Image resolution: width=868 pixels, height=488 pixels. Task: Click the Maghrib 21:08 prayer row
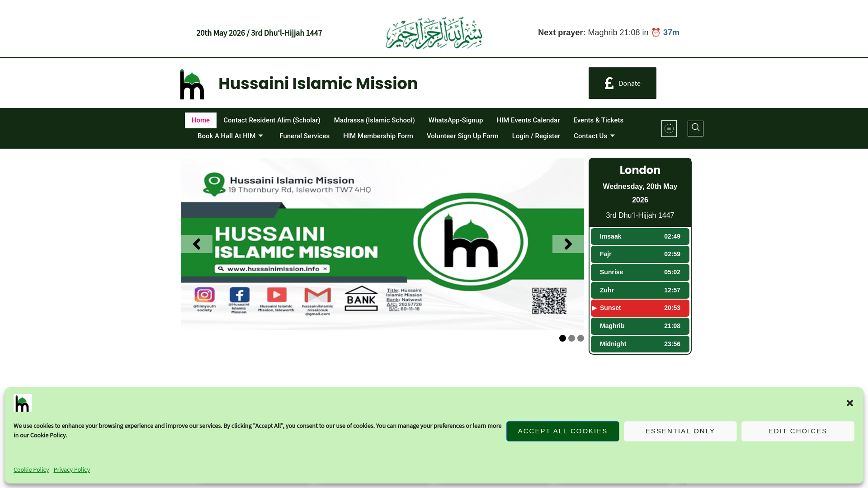pos(640,326)
